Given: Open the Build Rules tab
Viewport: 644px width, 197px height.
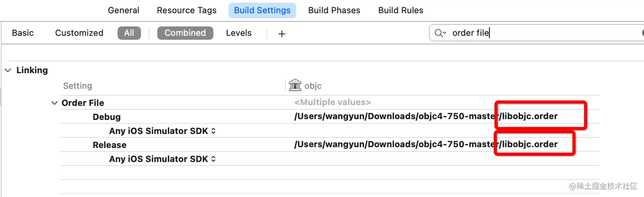Looking at the screenshot, I should click(401, 10).
